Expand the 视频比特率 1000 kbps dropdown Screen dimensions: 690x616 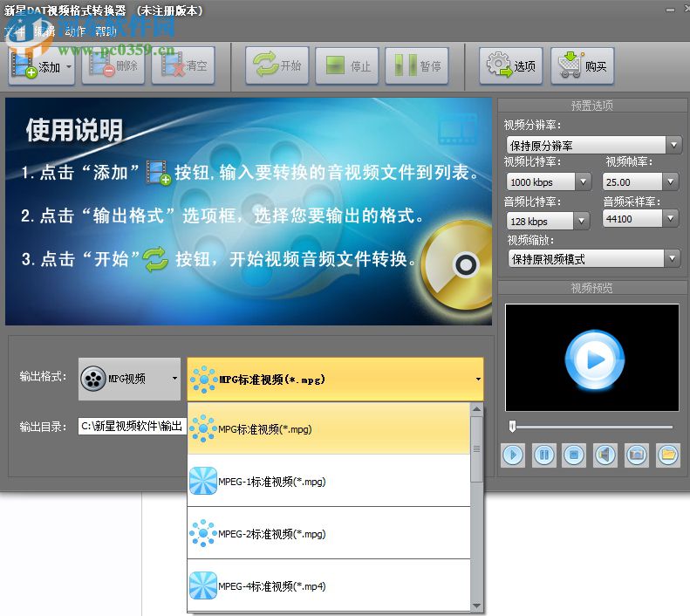tap(583, 181)
